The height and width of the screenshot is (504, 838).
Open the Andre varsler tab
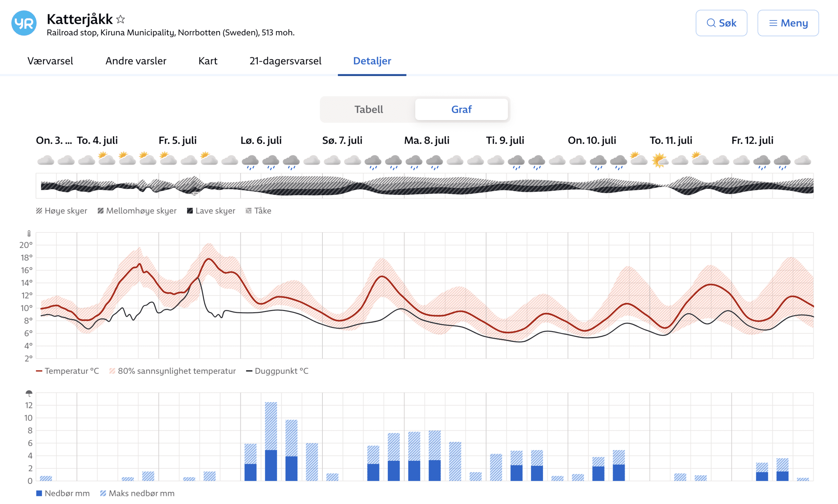pyautogui.click(x=136, y=61)
